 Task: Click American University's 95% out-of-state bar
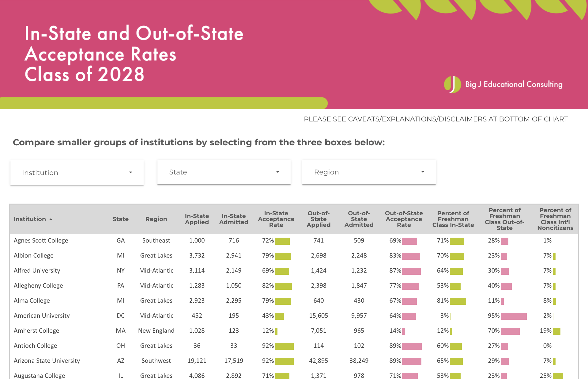click(x=514, y=316)
